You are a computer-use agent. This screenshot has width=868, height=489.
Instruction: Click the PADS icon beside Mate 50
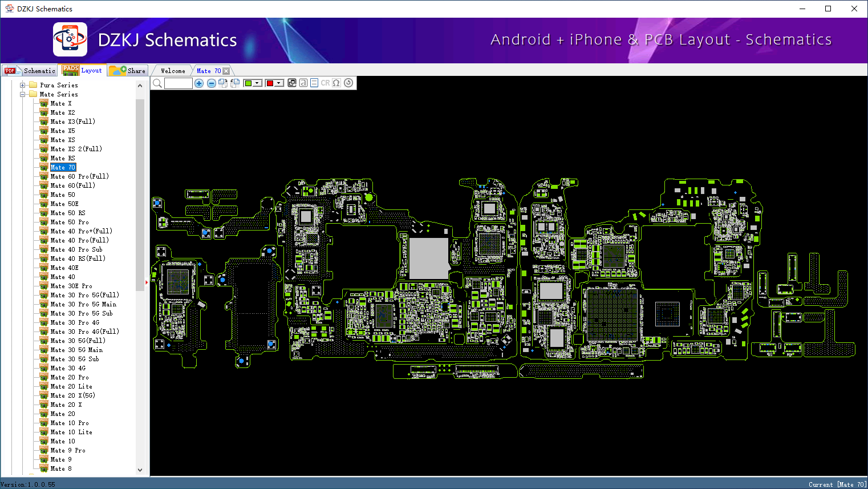coord(44,195)
